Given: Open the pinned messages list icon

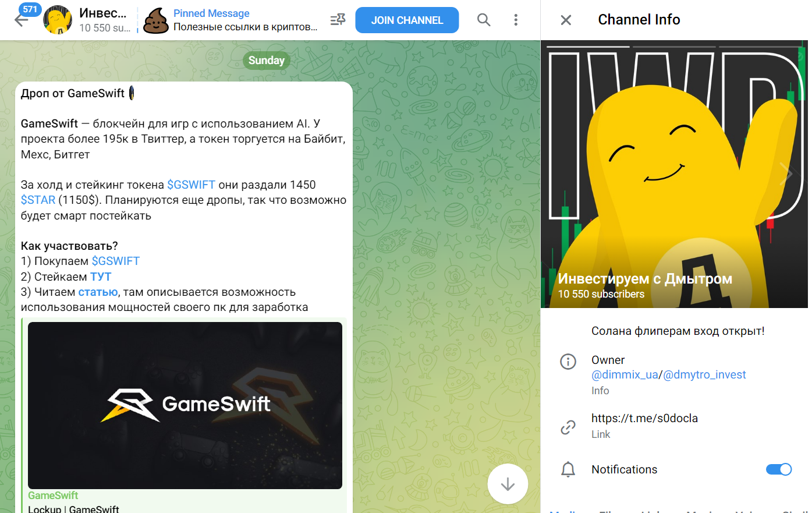Looking at the screenshot, I should point(338,20).
